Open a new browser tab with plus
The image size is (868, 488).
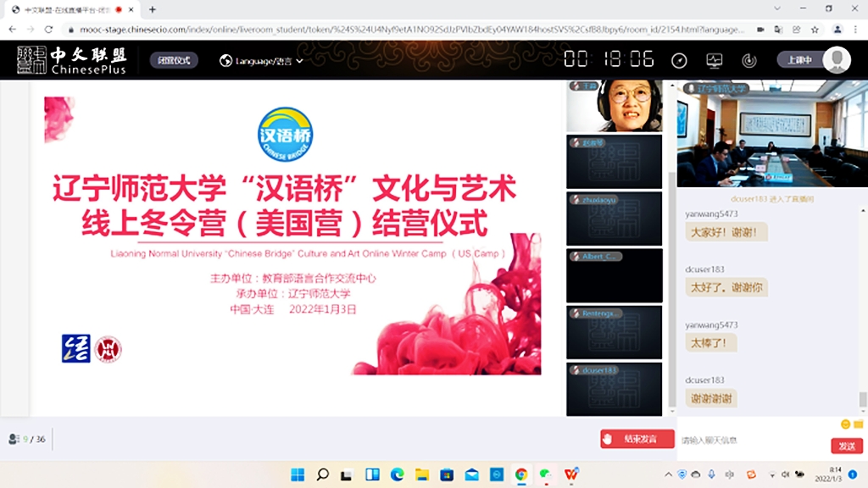tap(153, 9)
